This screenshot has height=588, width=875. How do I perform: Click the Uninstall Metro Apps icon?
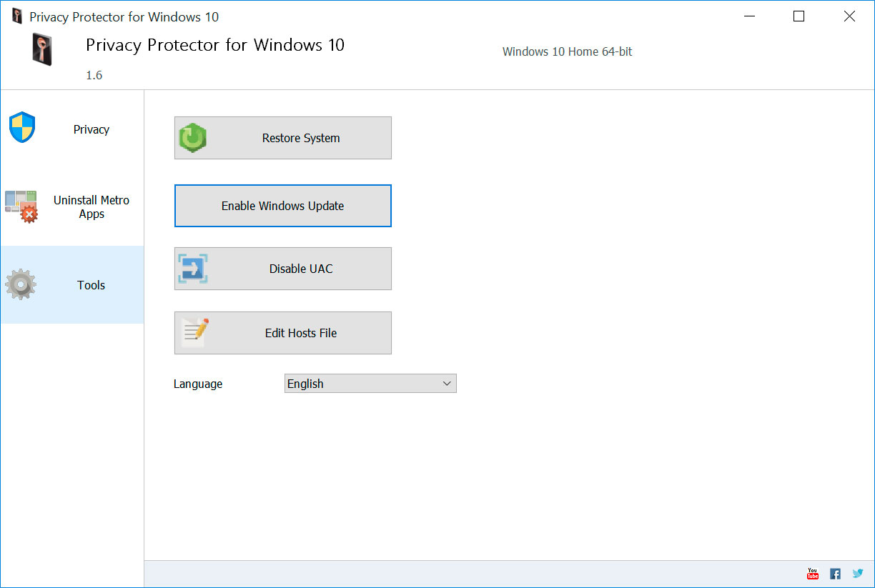21,206
